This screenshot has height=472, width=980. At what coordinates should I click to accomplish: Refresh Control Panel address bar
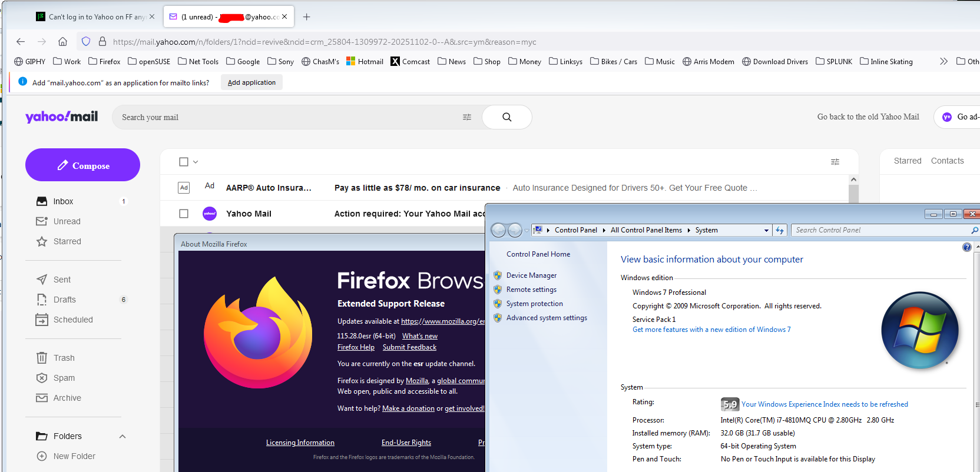(x=780, y=230)
